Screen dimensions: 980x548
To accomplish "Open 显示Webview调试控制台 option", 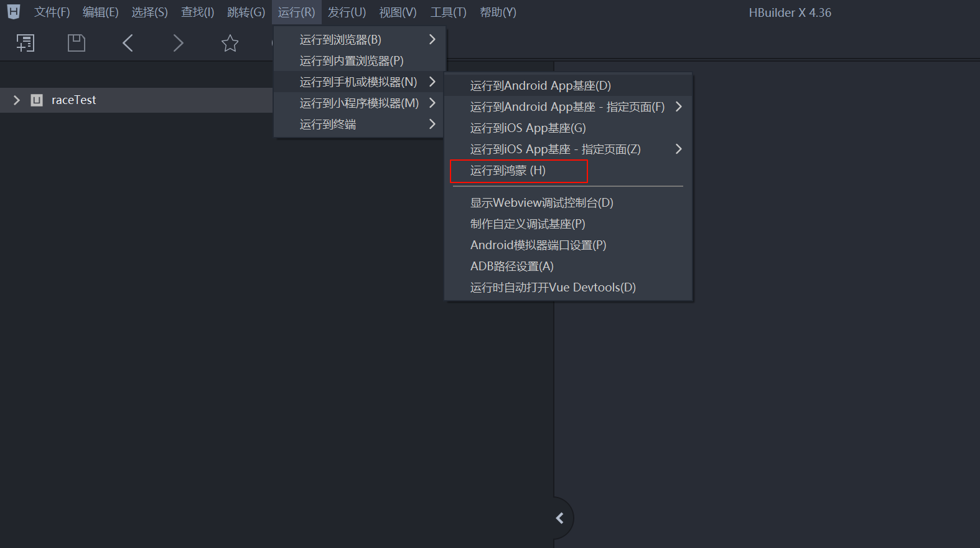I will pos(541,203).
